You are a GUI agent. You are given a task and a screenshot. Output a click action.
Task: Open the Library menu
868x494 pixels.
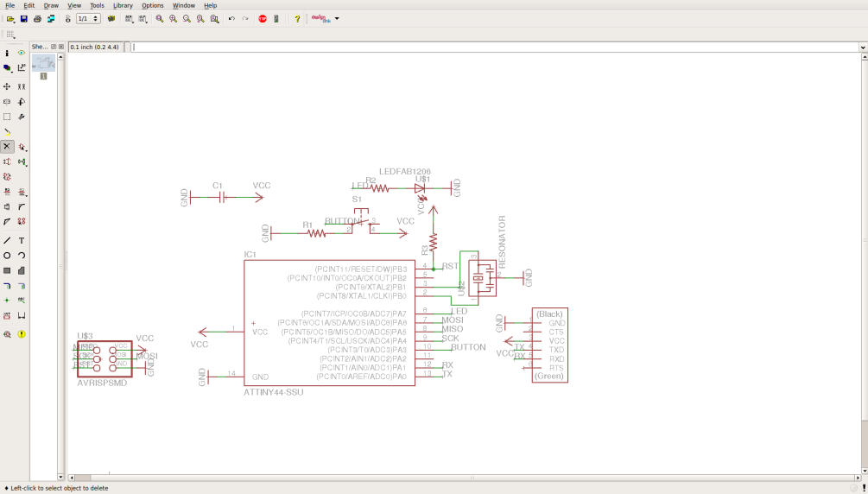[x=123, y=5]
